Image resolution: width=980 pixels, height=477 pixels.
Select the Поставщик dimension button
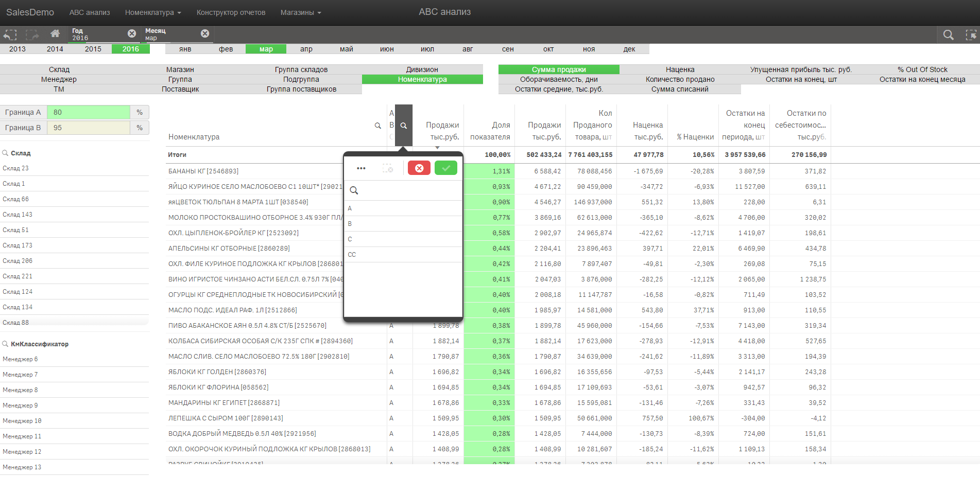coord(180,89)
